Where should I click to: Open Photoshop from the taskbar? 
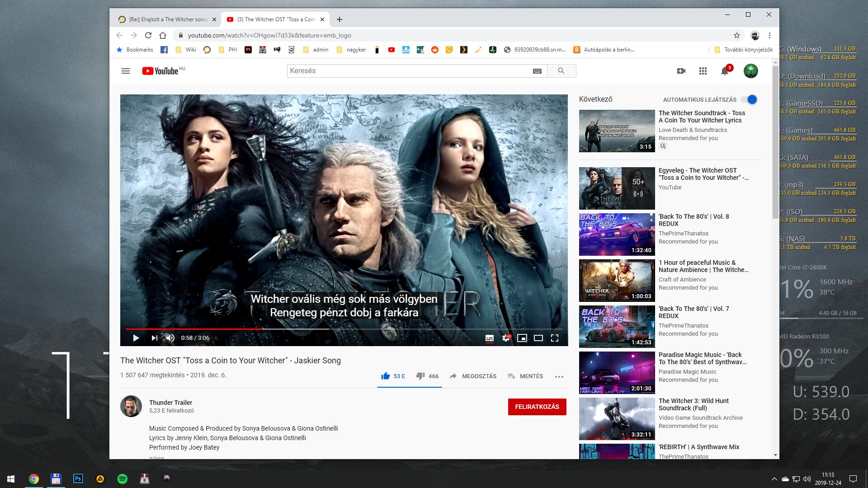[78, 479]
